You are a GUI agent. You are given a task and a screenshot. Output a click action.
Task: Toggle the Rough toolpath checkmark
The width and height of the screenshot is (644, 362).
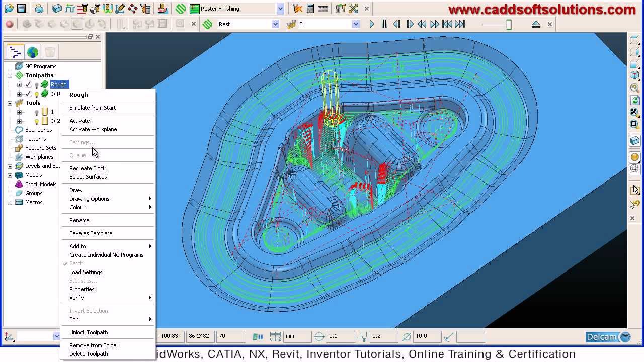click(29, 84)
